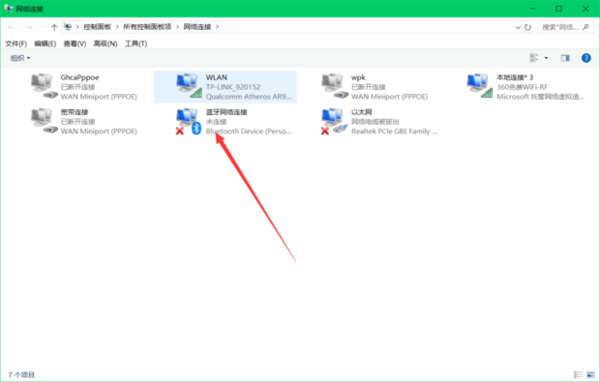Viewport: 600px width, 382px height.
Task: Open the Organize dropdown menu
Action: 21,58
